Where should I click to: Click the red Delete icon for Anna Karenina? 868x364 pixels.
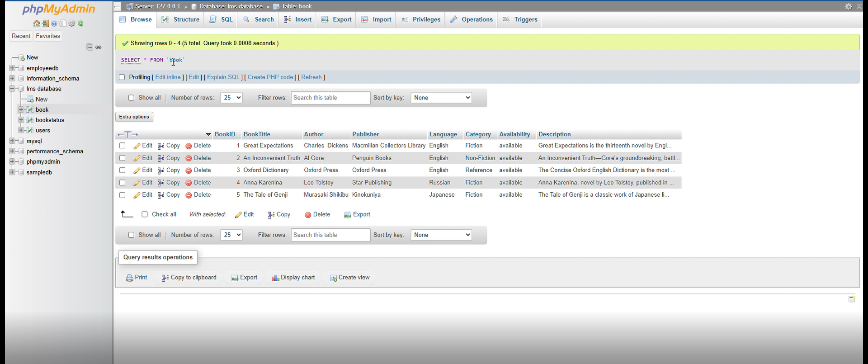pos(189,183)
